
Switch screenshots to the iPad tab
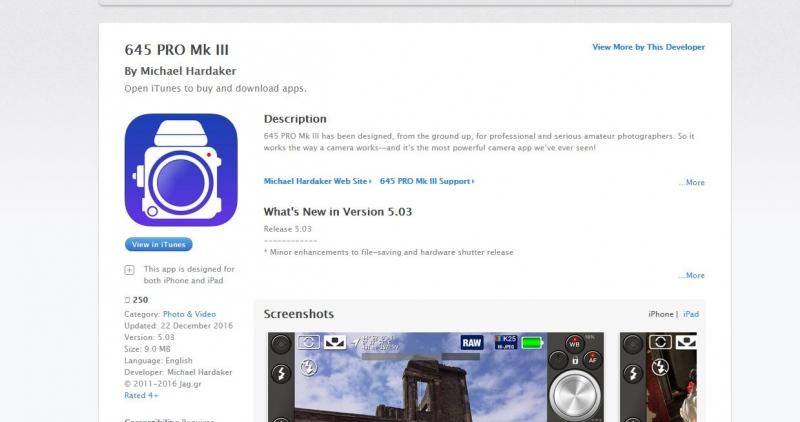point(690,314)
